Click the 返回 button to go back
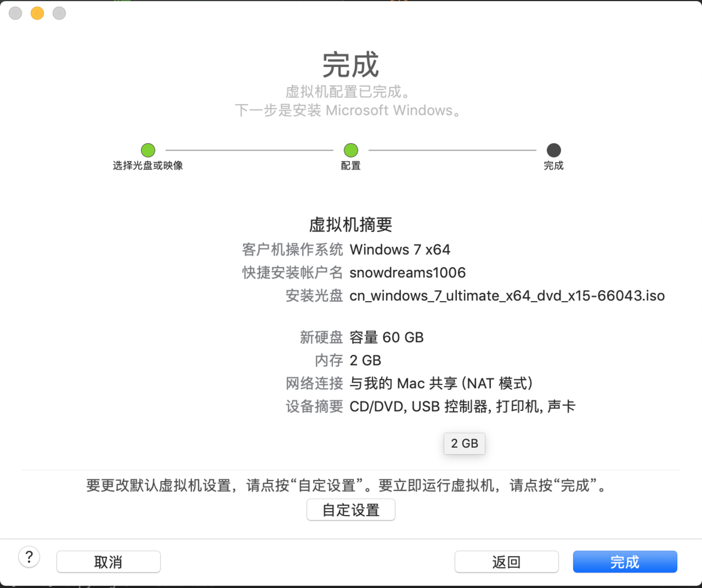 tap(506, 561)
